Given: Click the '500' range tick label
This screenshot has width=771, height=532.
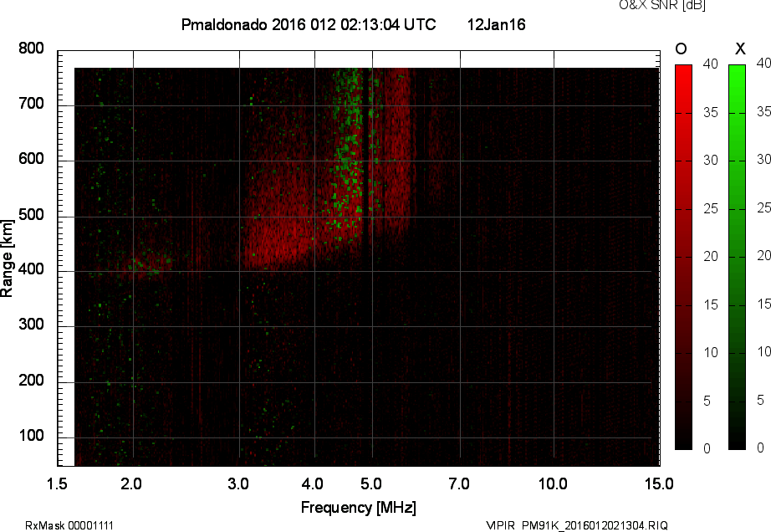Looking at the screenshot, I should (32, 215).
